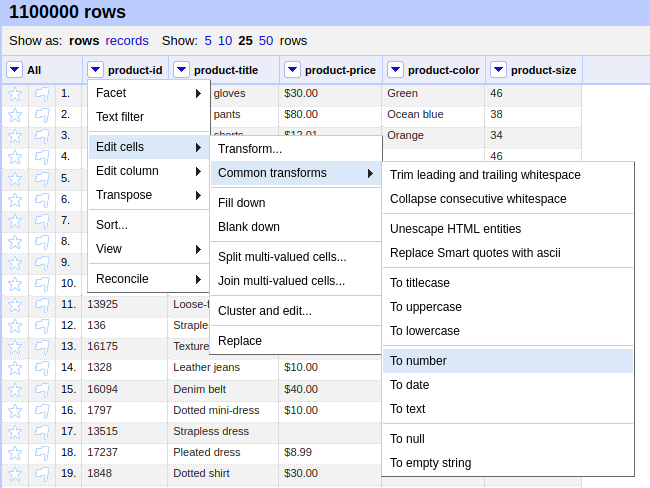650x488 pixels.
Task: Choose Join multi-valued cells...
Action: [x=296, y=281]
